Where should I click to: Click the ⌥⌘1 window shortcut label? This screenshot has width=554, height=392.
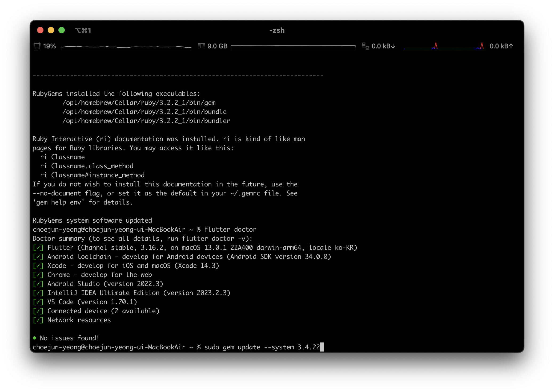point(83,30)
